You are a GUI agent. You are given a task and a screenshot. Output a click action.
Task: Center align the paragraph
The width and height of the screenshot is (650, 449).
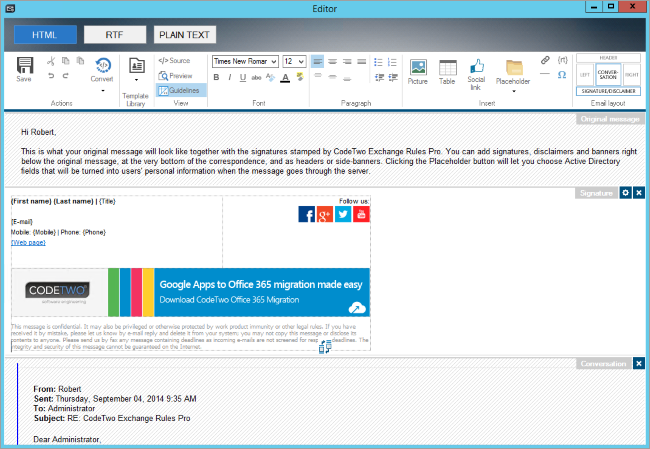click(x=332, y=62)
